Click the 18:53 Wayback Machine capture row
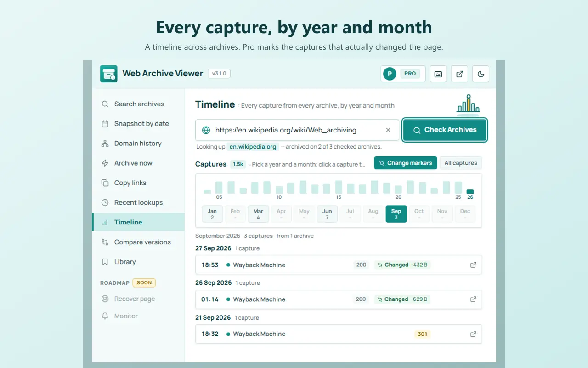 [339, 265]
